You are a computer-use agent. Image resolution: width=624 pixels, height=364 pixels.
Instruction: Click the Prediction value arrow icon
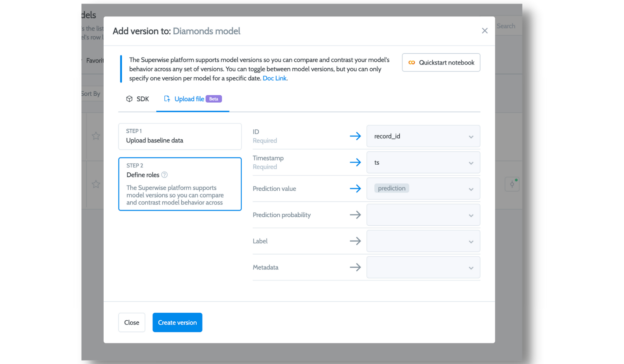coord(355,189)
